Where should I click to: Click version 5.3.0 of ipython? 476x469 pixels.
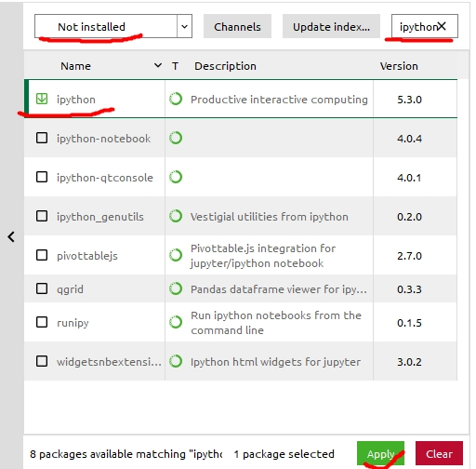pos(409,100)
